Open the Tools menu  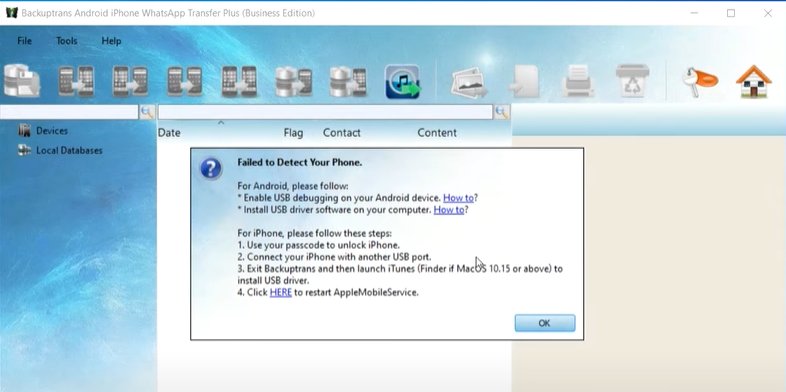tap(67, 41)
